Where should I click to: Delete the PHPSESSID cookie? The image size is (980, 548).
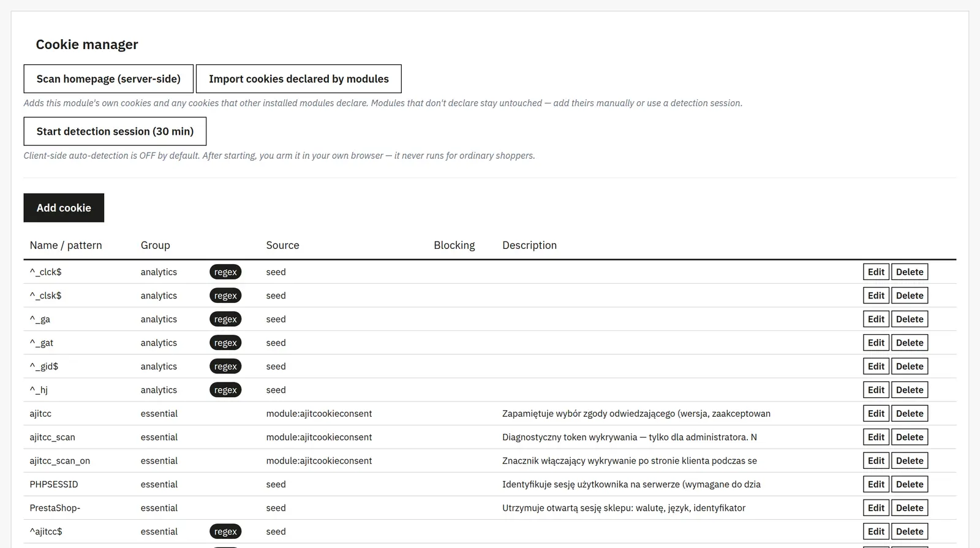tap(910, 484)
